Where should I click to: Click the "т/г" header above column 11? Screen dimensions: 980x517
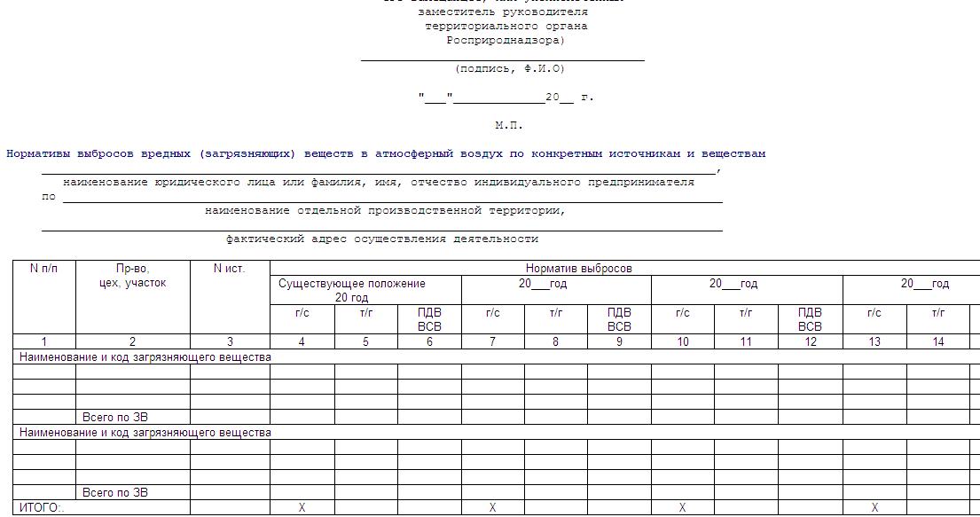(746, 313)
